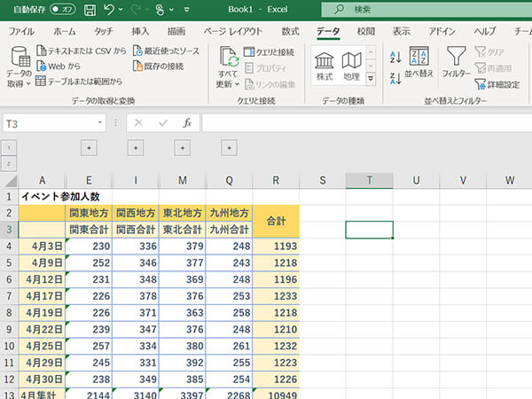Expand the data types gallery arrow
This screenshot has width=532, height=399.
372,79
